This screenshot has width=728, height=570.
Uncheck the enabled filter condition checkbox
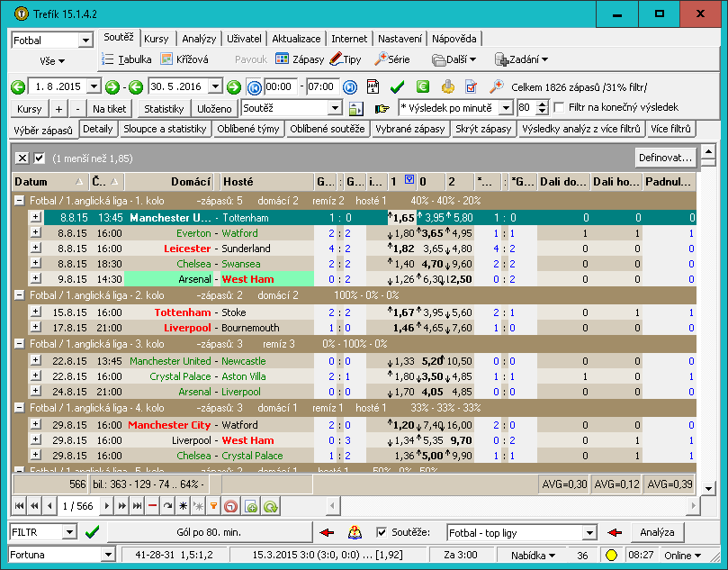click(40, 158)
